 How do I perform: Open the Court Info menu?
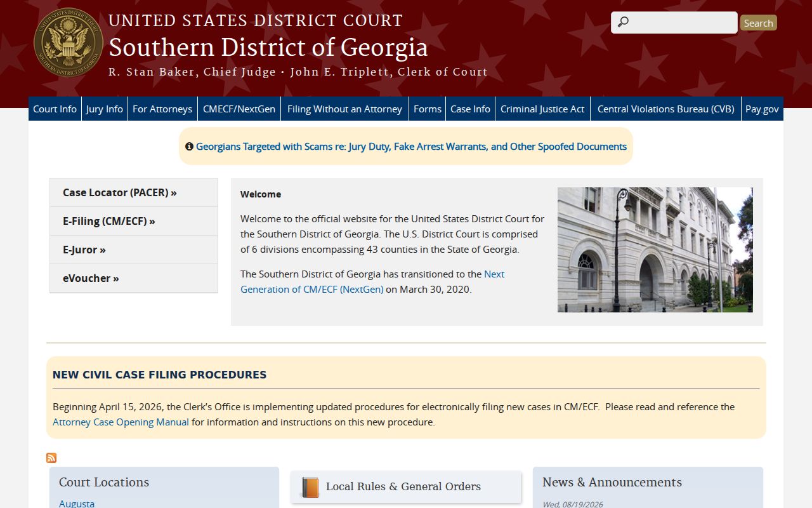55,109
